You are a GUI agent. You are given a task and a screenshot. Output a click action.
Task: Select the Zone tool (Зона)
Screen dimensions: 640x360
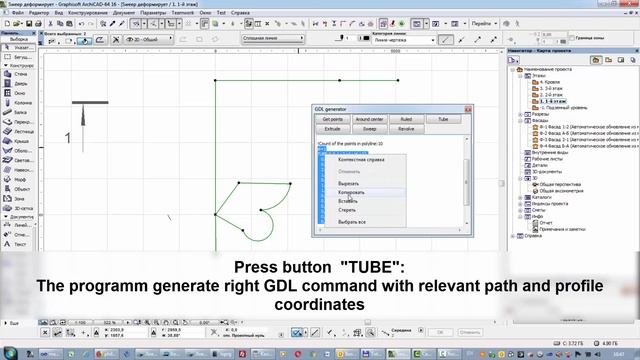(18, 199)
